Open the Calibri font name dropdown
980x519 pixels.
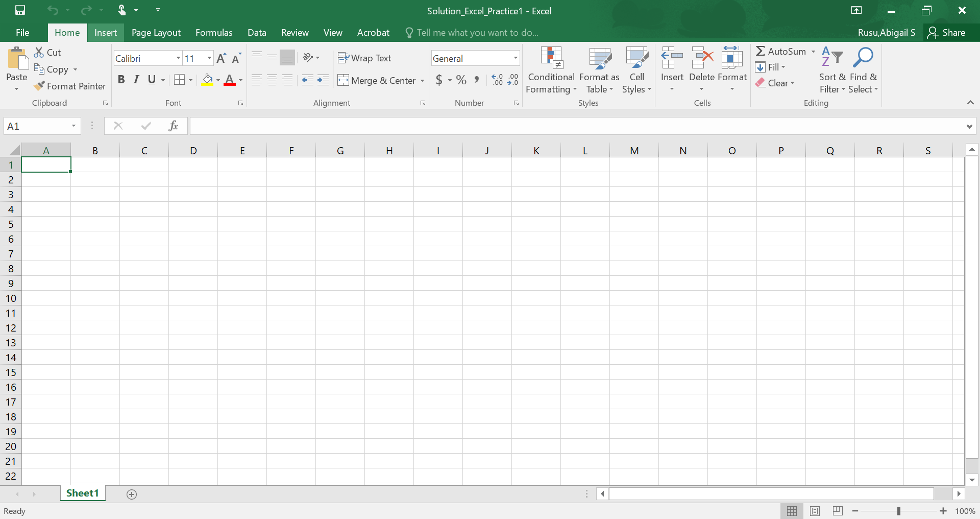178,58
